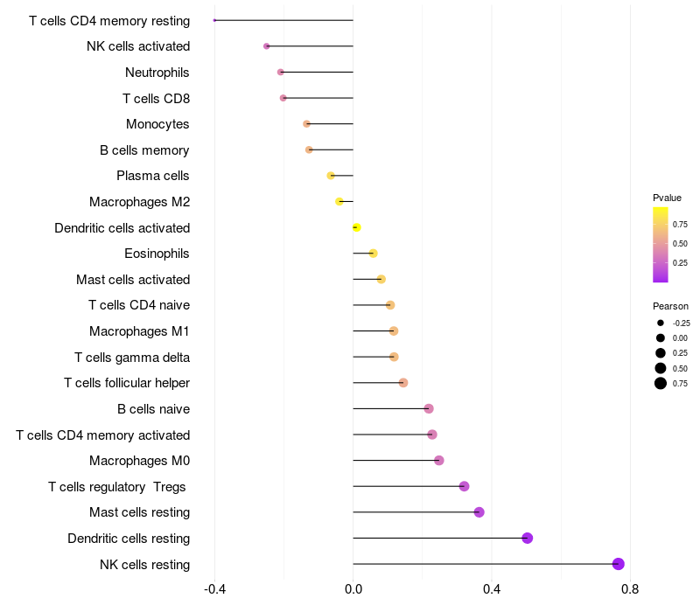Click the 0.4 x-axis tick label
700x612 pixels.
tap(491, 589)
